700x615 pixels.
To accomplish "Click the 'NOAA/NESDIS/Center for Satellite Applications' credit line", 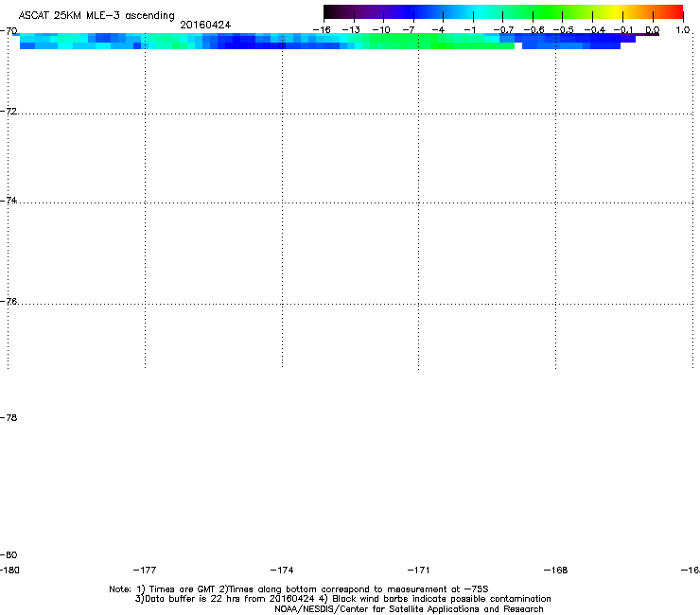I will 409,609.
